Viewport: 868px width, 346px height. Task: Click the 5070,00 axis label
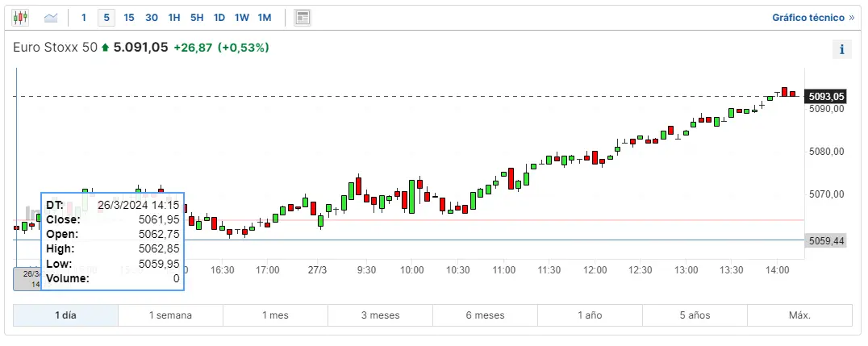pyautogui.click(x=827, y=194)
